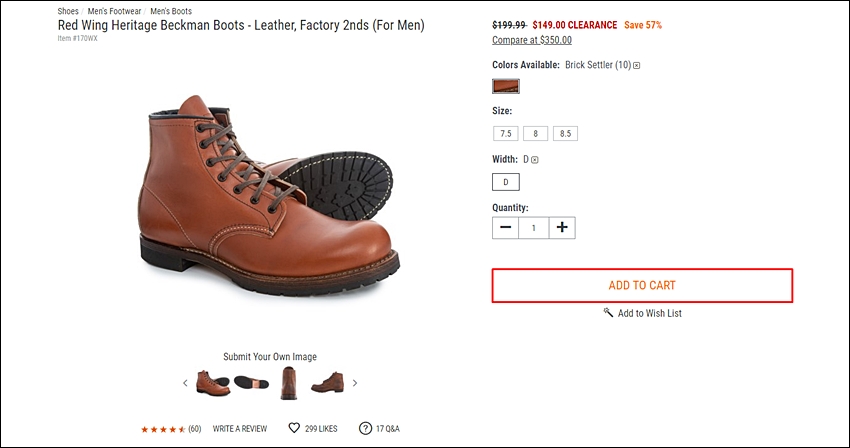Click the pin icon beside Add to Wish List

pyautogui.click(x=608, y=312)
